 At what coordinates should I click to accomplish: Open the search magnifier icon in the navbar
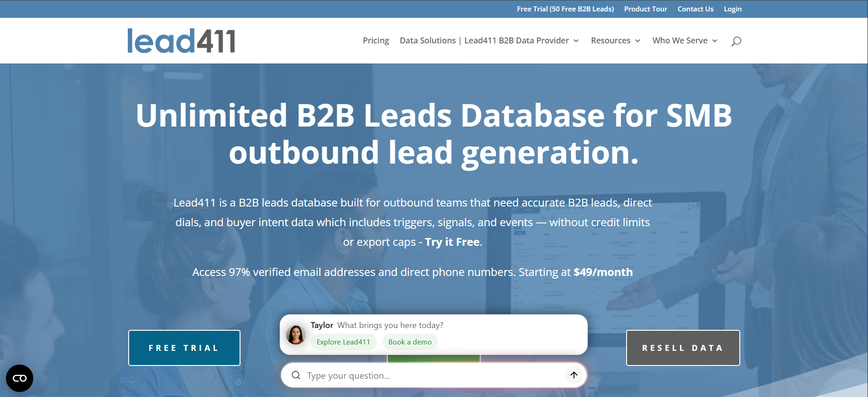(736, 41)
